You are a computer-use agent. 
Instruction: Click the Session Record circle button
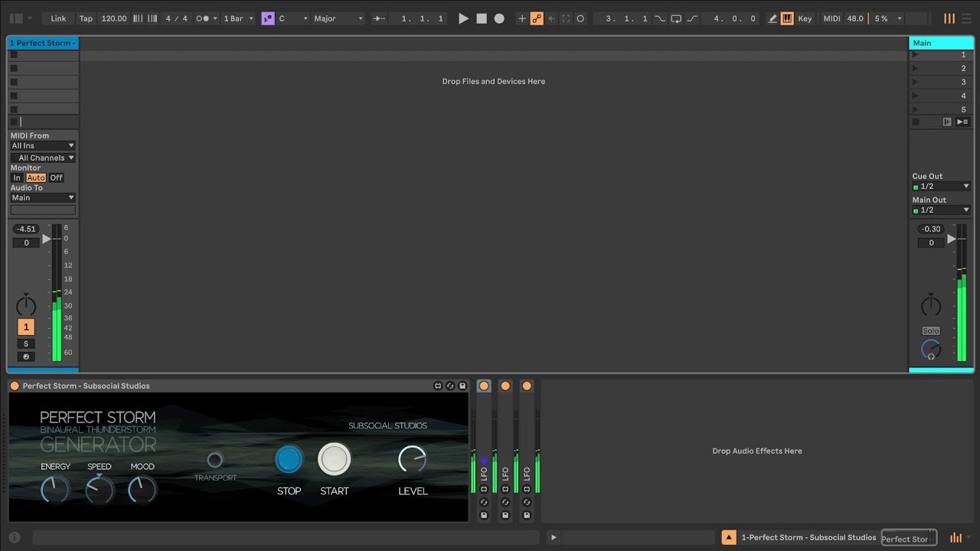click(580, 18)
